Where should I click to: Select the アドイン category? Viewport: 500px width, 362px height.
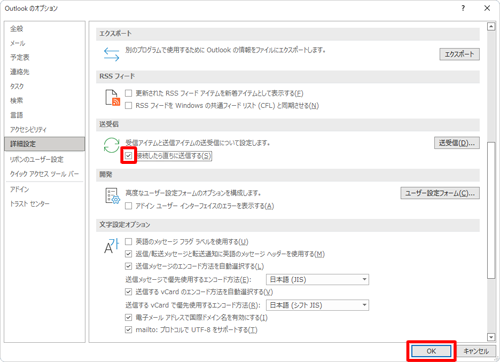[45, 190]
